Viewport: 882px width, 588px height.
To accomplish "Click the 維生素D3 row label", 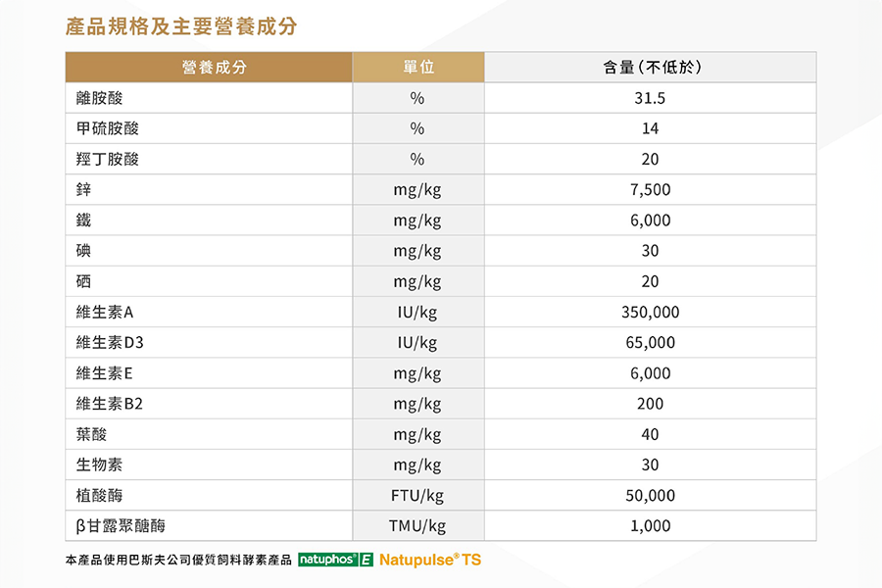I will [110, 342].
